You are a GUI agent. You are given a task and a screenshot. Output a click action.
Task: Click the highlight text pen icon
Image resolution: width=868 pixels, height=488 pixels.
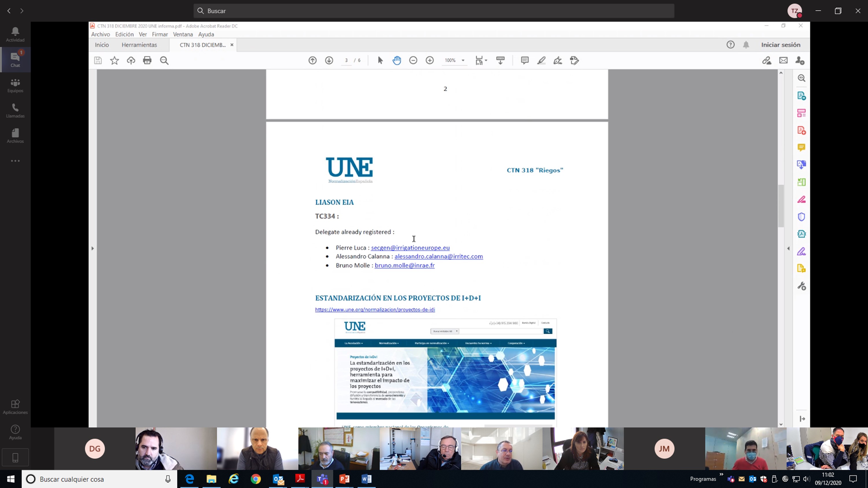pyautogui.click(x=541, y=61)
